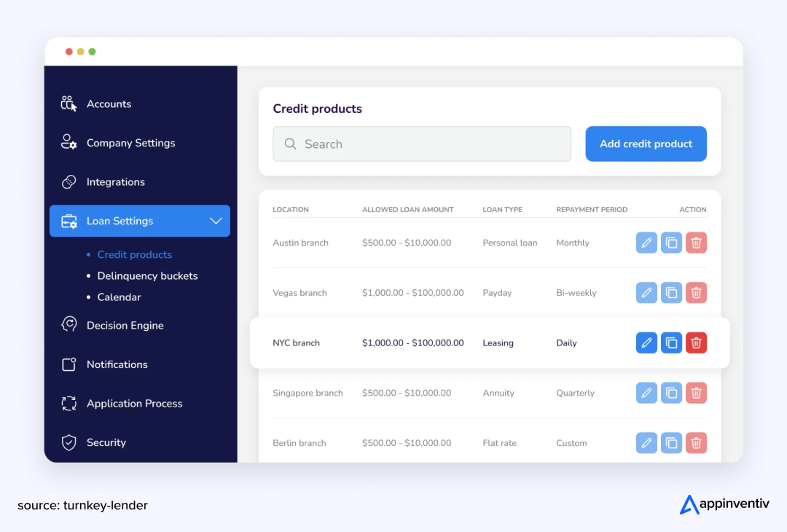Open the Decision Engine section

[x=125, y=325]
